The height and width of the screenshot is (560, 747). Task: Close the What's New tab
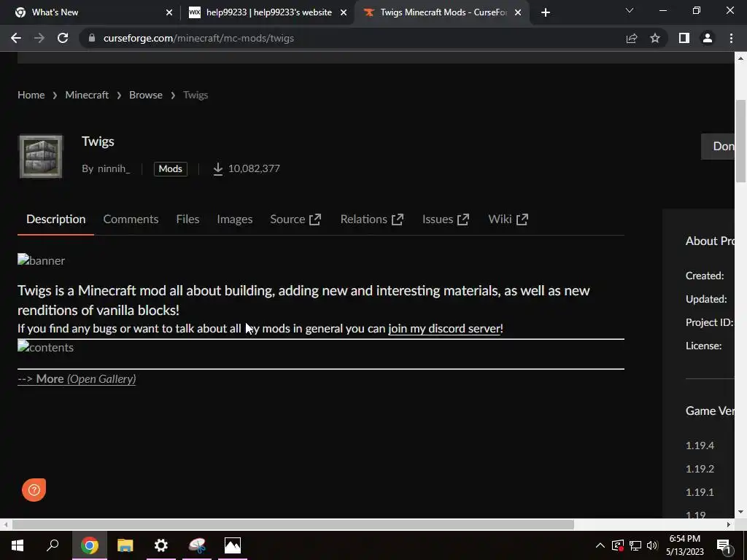[169, 12]
